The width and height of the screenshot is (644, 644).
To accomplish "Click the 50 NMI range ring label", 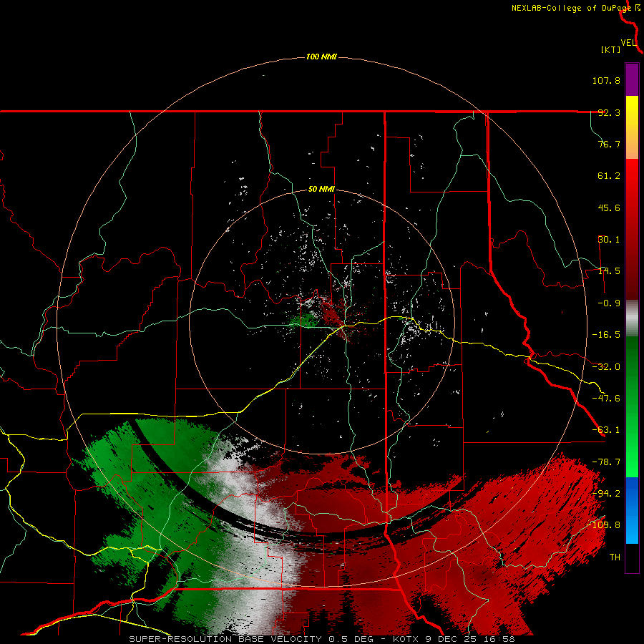I will [321, 190].
